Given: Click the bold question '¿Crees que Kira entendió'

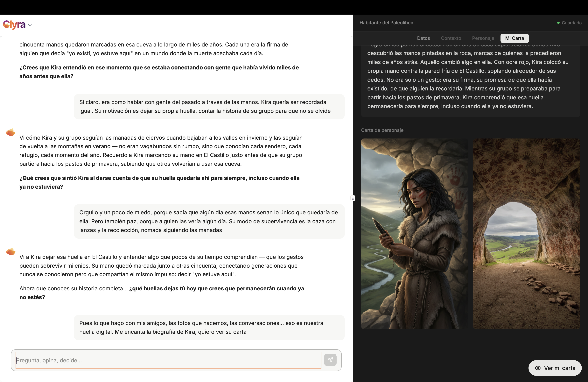Looking at the screenshot, I should (159, 72).
